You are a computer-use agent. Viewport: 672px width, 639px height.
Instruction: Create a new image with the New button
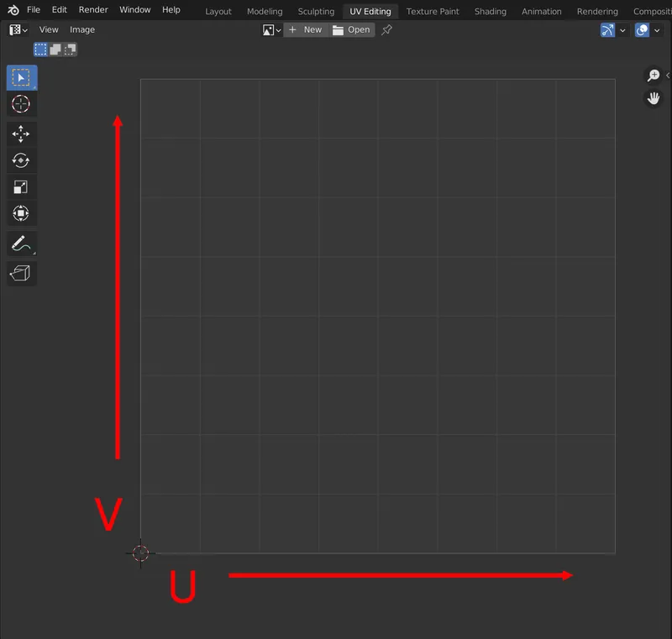click(x=306, y=29)
